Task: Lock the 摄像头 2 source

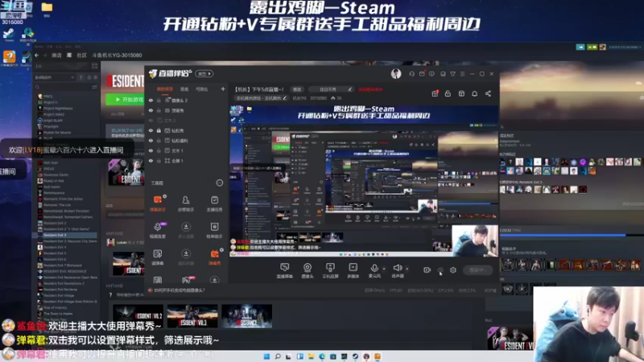Action: click(159, 100)
